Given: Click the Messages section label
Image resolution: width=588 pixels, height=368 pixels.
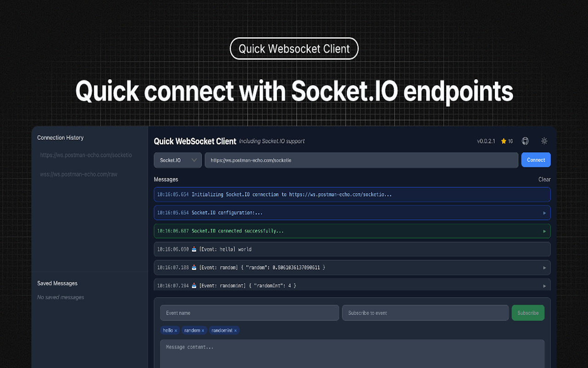Looking at the screenshot, I should click(x=166, y=179).
